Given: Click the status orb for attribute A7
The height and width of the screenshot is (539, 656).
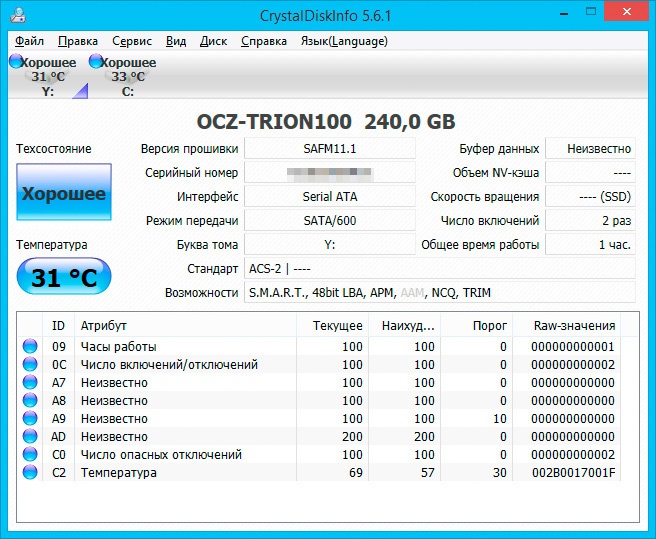Looking at the screenshot, I should (x=30, y=382).
